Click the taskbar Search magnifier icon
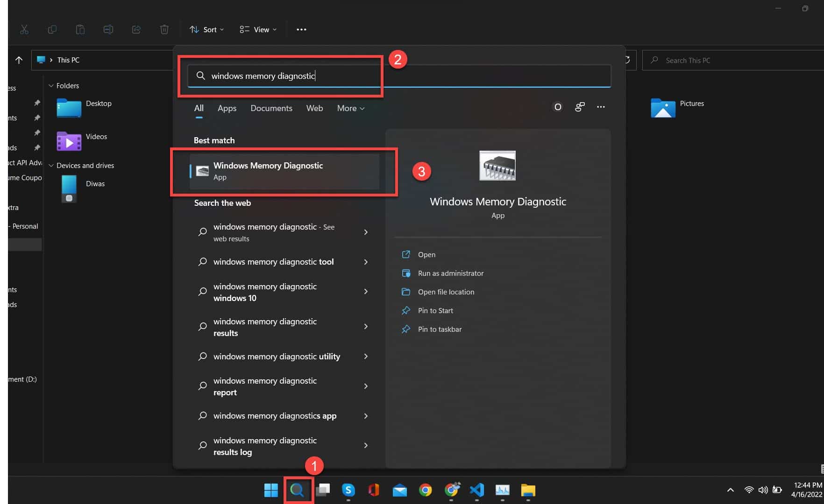Image resolution: width=824 pixels, height=504 pixels. click(x=297, y=490)
